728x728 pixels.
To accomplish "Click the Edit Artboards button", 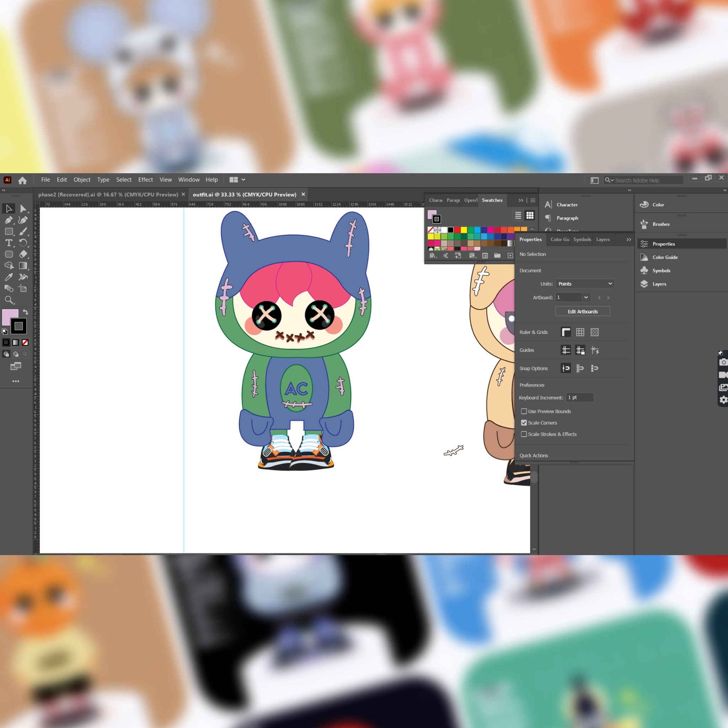I will click(582, 312).
